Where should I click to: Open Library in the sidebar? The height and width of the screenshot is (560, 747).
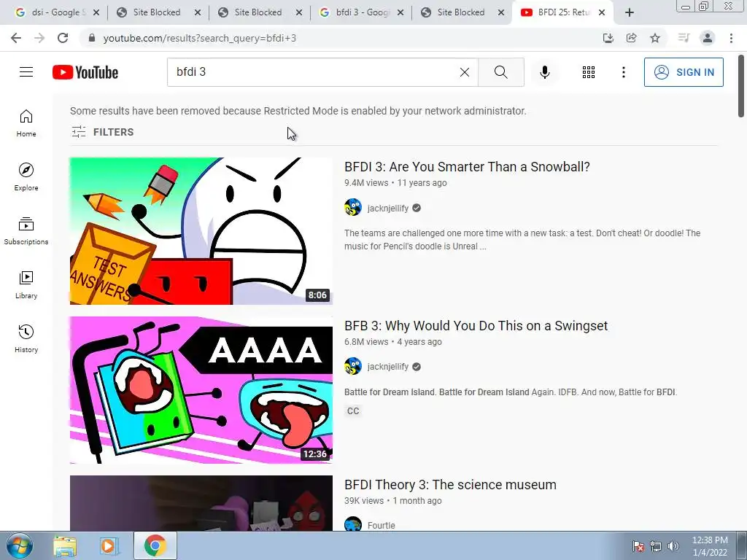coord(26,284)
